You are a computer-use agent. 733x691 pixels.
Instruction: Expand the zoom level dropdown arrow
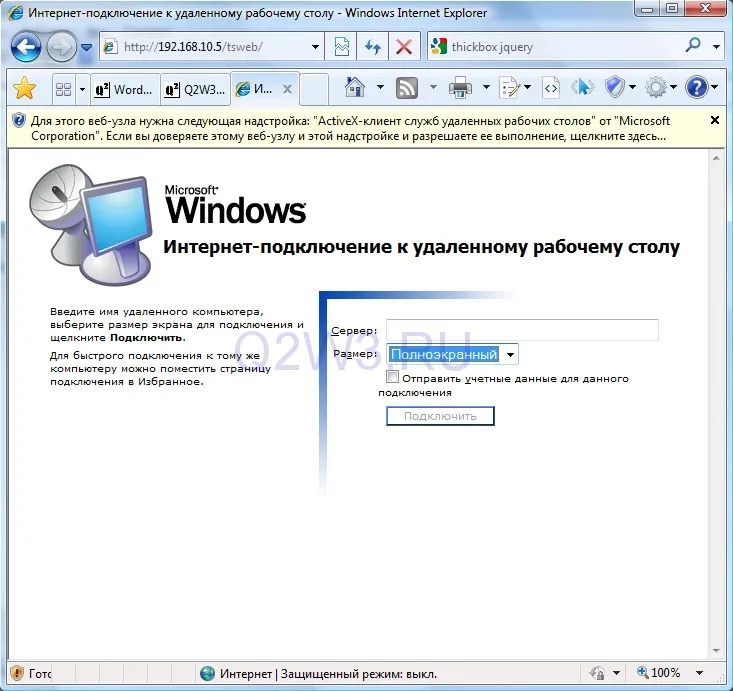(699, 673)
